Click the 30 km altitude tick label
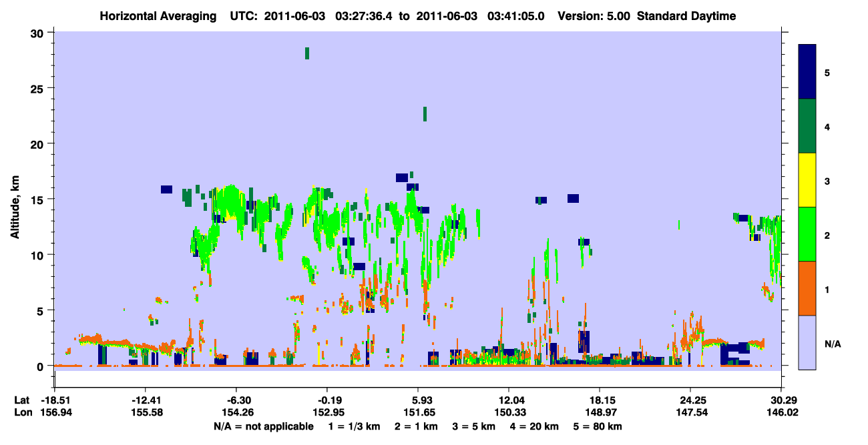 (39, 33)
